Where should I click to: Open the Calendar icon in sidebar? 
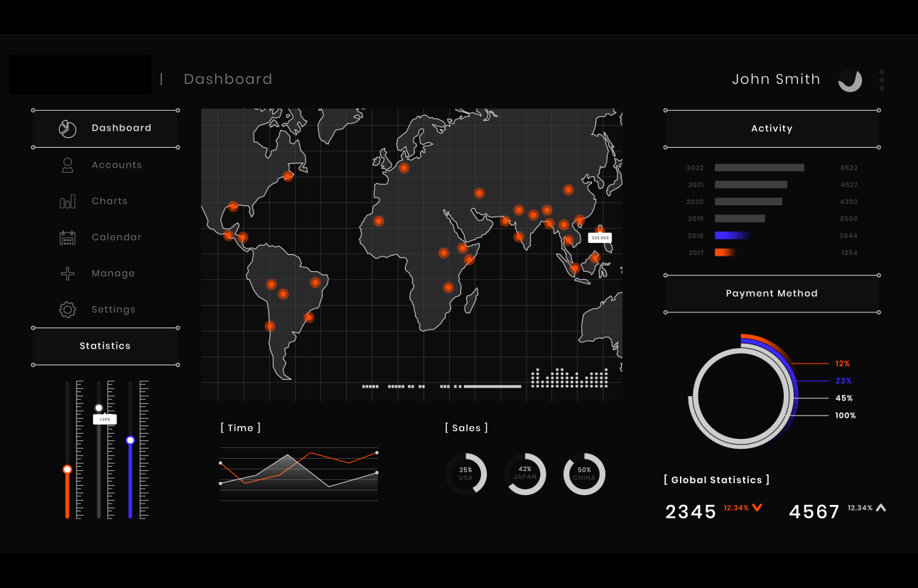point(67,238)
